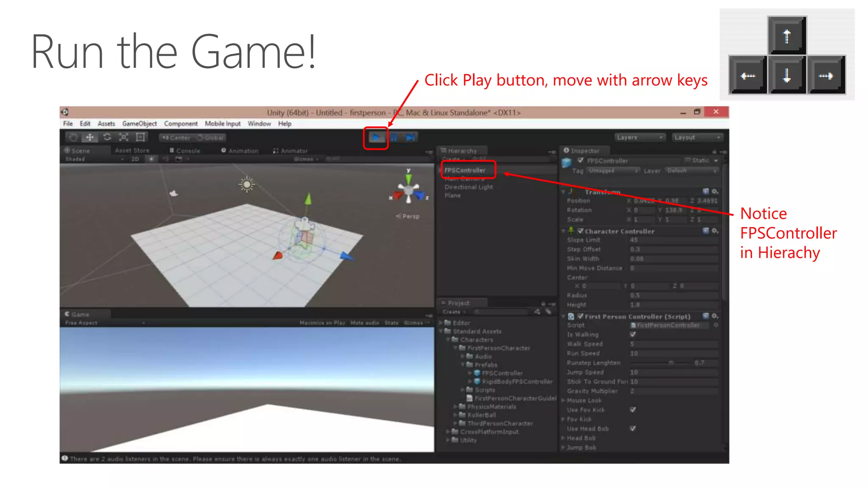The height and width of the screenshot is (488, 868).
Task: Open Transform component gear menu
Action: pos(715,191)
